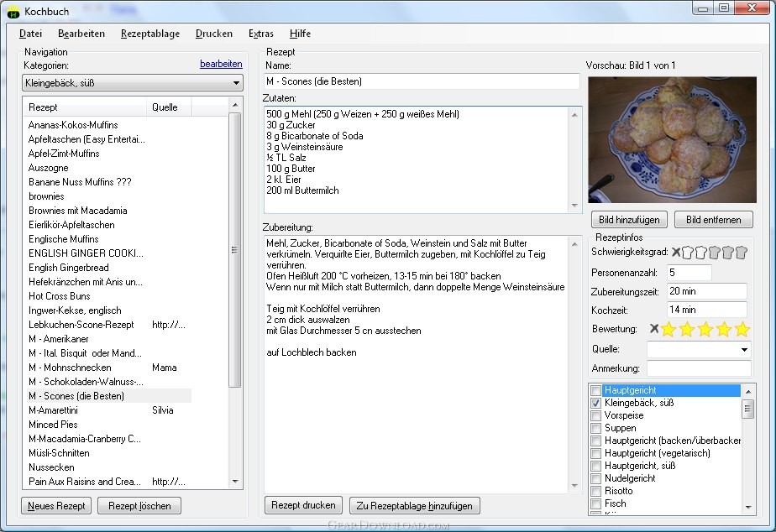This screenshot has height=532, width=776.
Task: Clear difficulty with X before chef hats
Action: click(x=675, y=253)
